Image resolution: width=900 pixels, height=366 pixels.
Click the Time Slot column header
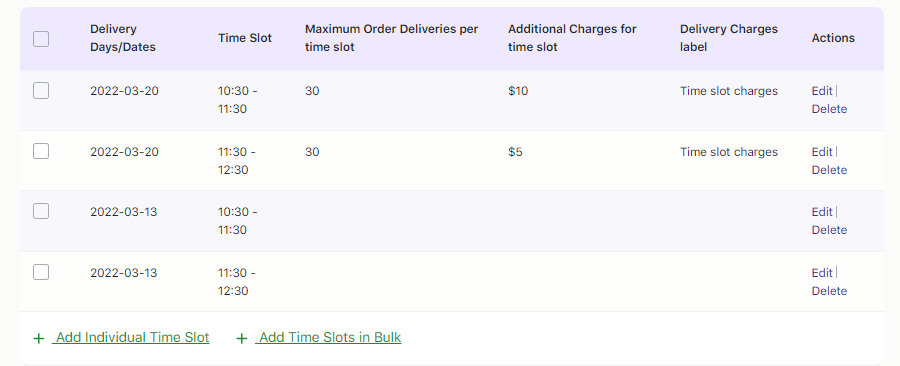pos(245,38)
